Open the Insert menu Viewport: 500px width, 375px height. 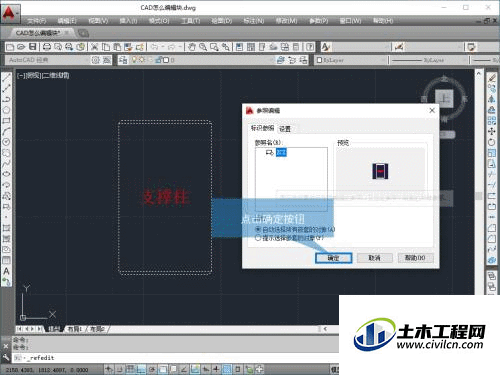[x=128, y=21]
